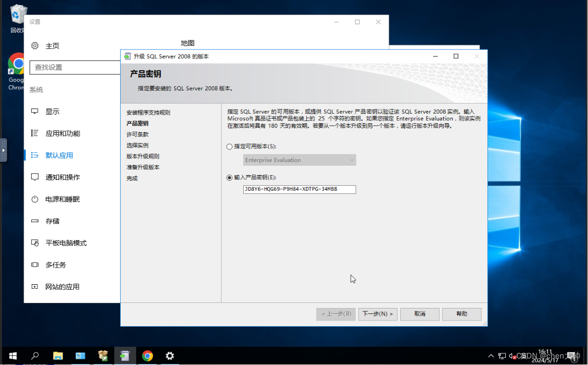
Task: Open the Windows Start menu
Action: pos(13,356)
